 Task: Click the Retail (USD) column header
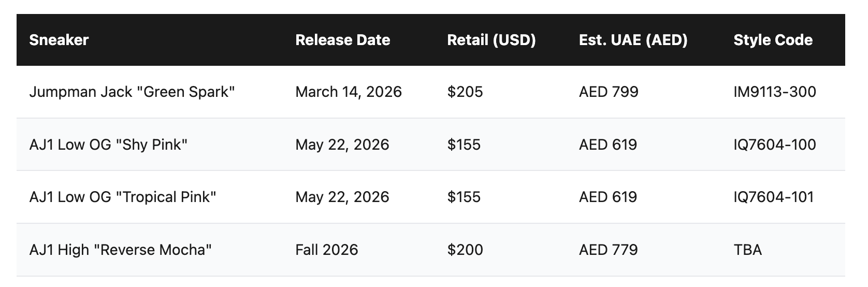pyautogui.click(x=491, y=40)
